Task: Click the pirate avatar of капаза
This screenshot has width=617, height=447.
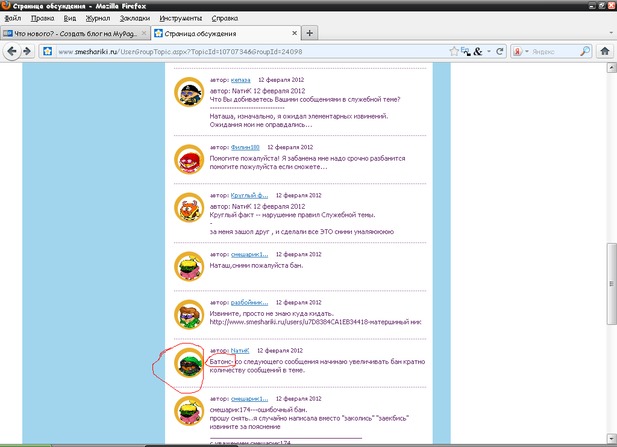Action: point(189,92)
